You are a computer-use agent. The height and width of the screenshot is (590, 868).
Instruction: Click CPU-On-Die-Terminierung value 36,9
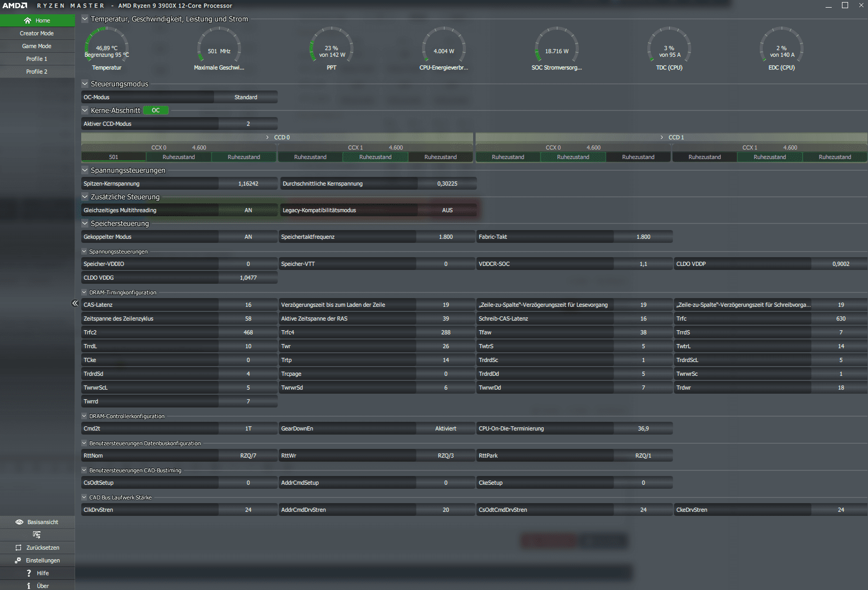pyautogui.click(x=643, y=428)
